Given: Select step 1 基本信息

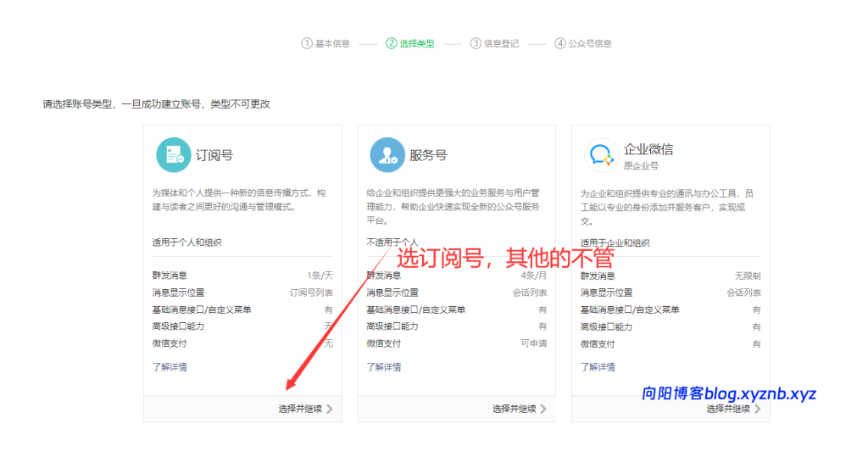Looking at the screenshot, I should (325, 43).
